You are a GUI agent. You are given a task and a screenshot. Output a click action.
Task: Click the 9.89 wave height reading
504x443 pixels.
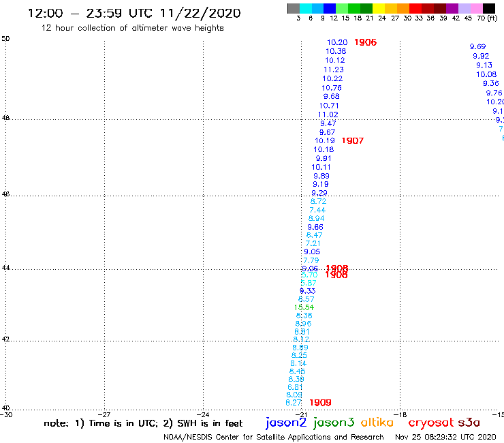321,176
